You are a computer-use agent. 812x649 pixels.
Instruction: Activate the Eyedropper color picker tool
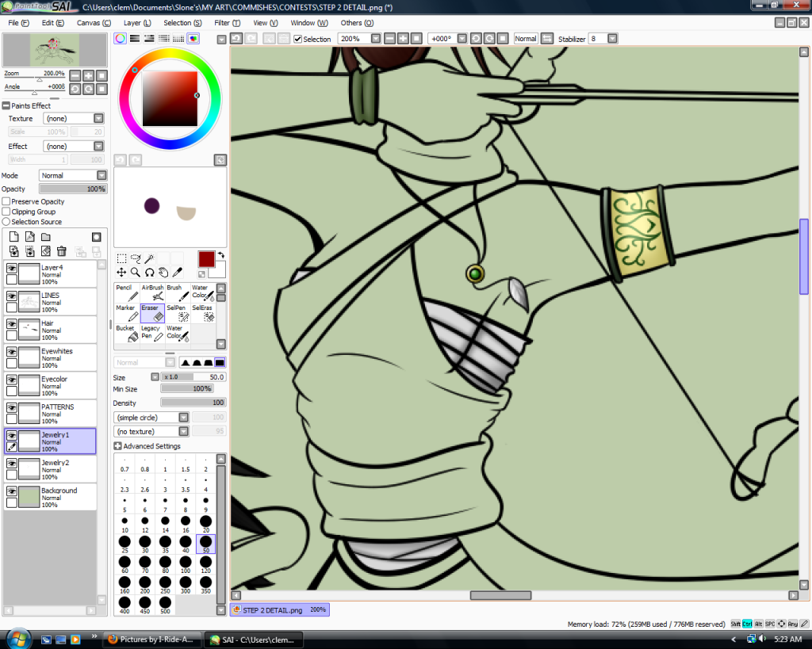[177, 272]
